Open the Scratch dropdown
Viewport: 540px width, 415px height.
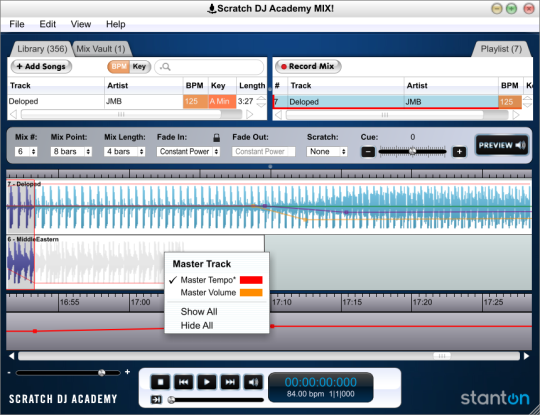(327, 152)
